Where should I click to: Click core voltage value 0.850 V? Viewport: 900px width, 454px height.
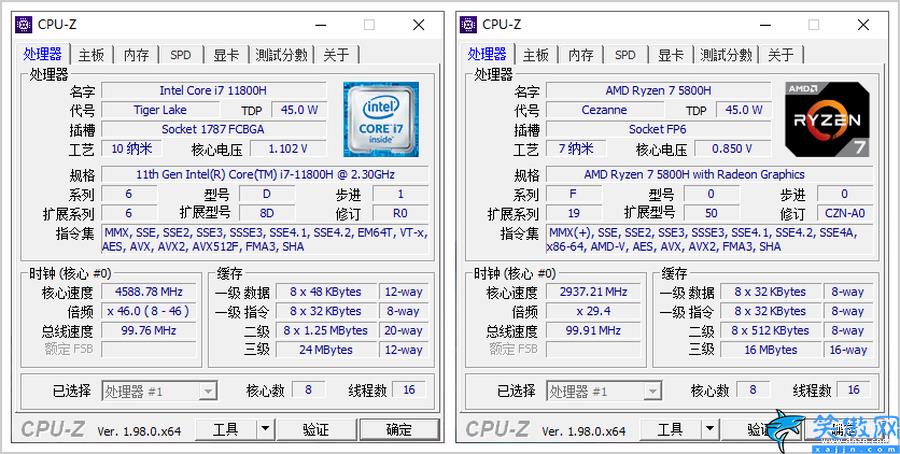(x=732, y=149)
